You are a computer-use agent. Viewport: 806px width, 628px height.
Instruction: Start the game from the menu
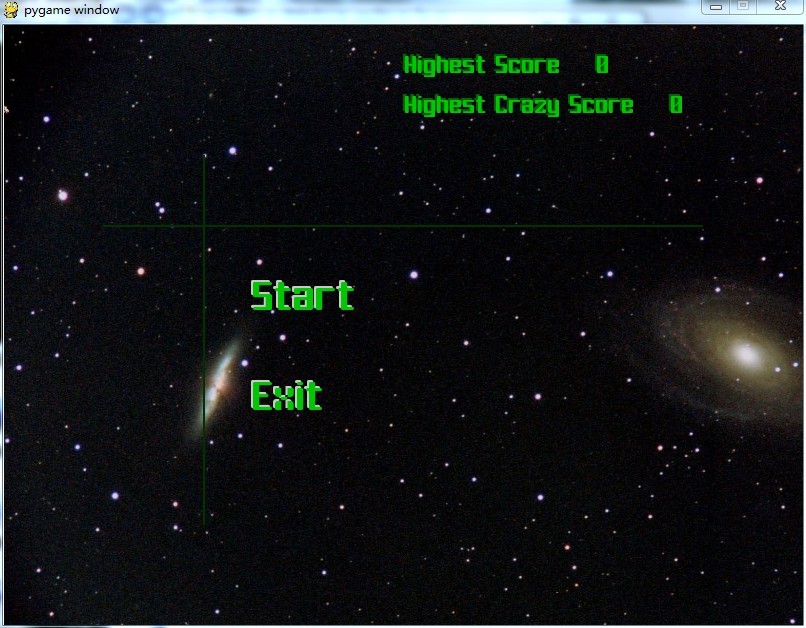tap(302, 295)
